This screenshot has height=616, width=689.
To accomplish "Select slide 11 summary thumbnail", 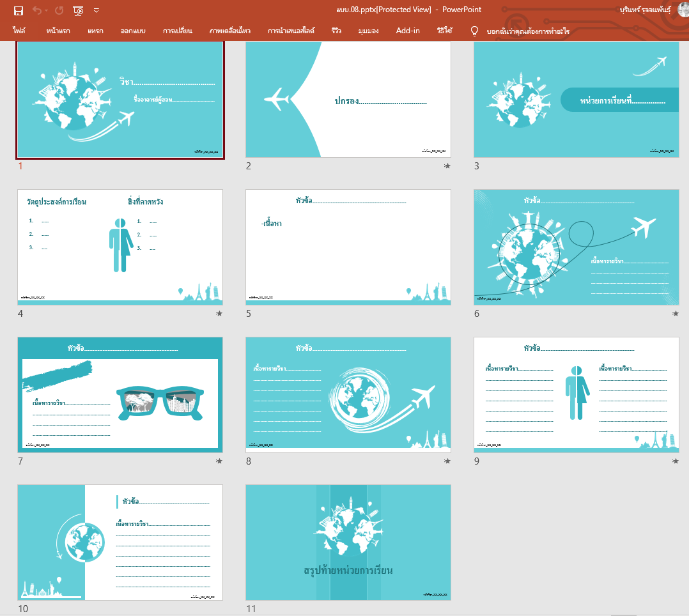I will click(x=348, y=542).
